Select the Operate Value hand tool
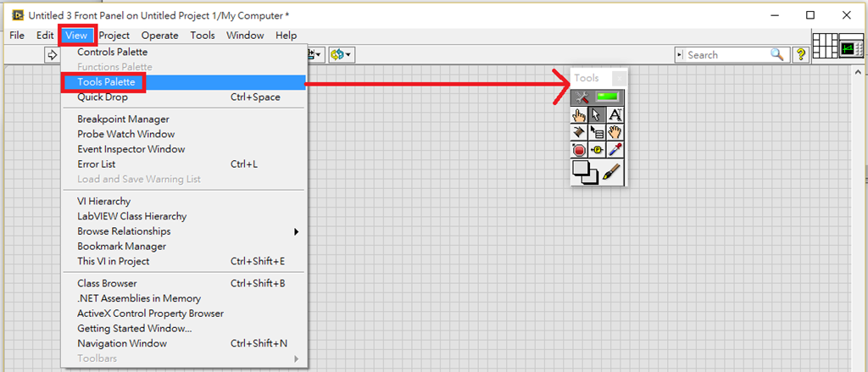Screen dimensions: 868x372 click(580, 115)
